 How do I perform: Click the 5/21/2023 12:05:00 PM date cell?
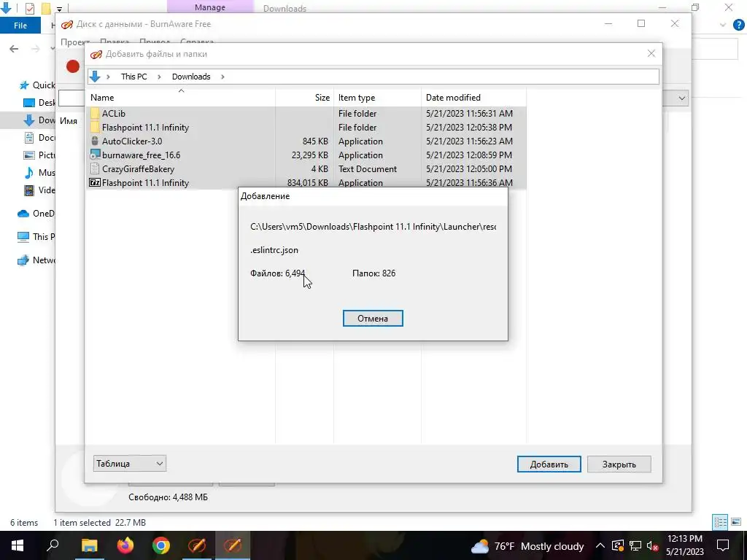(469, 169)
